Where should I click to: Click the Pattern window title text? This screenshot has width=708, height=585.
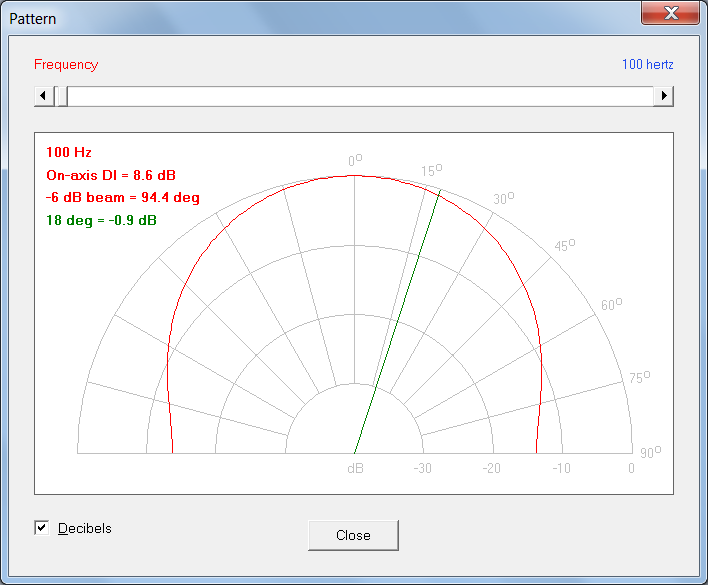tap(33, 19)
